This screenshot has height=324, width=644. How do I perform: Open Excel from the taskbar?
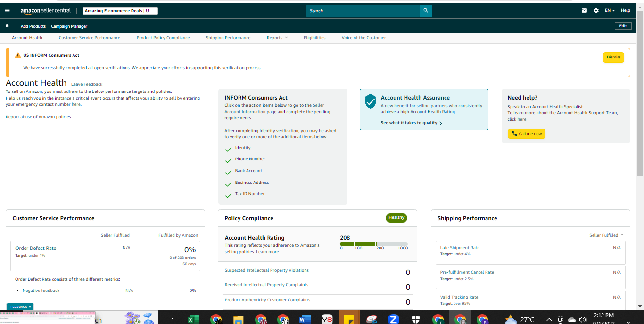(x=193, y=319)
